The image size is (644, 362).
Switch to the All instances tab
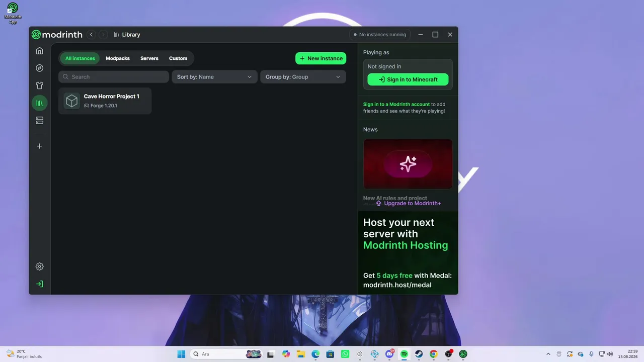[80, 58]
